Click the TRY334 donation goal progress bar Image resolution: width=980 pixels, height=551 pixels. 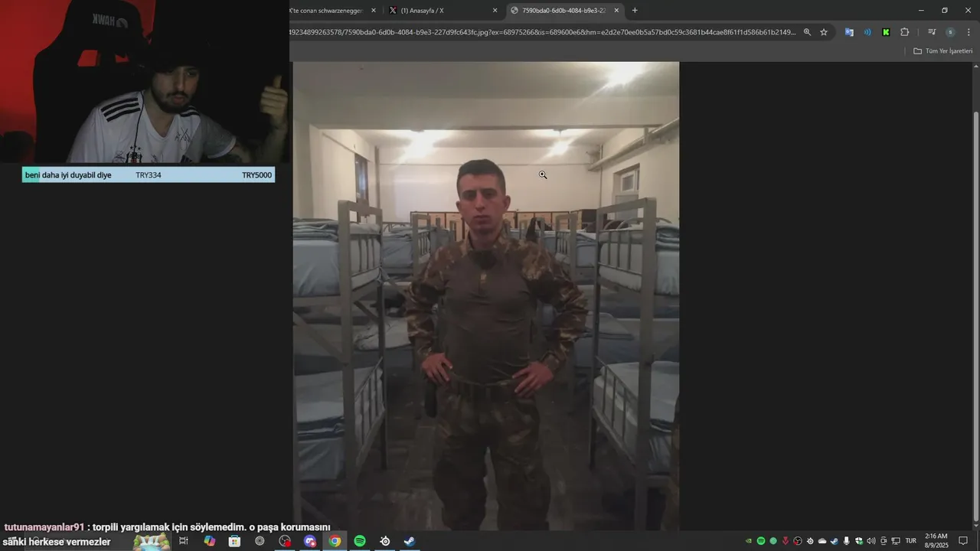click(149, 175)
